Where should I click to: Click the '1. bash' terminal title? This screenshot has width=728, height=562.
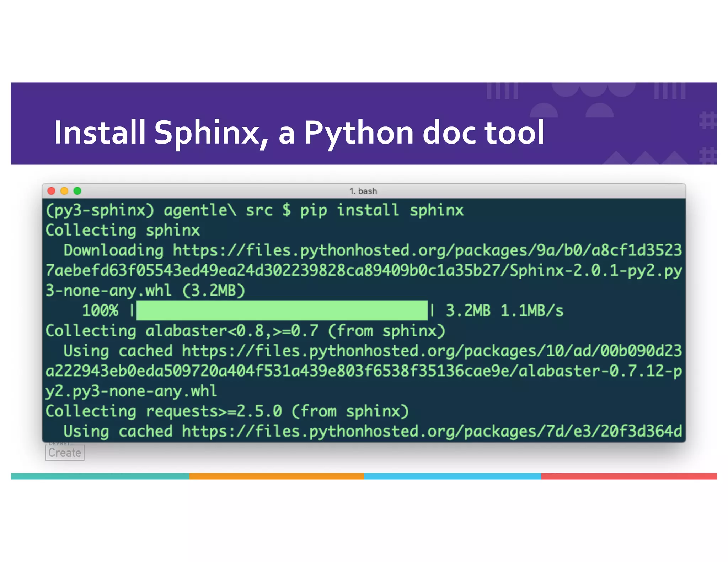tap(363, 191)
